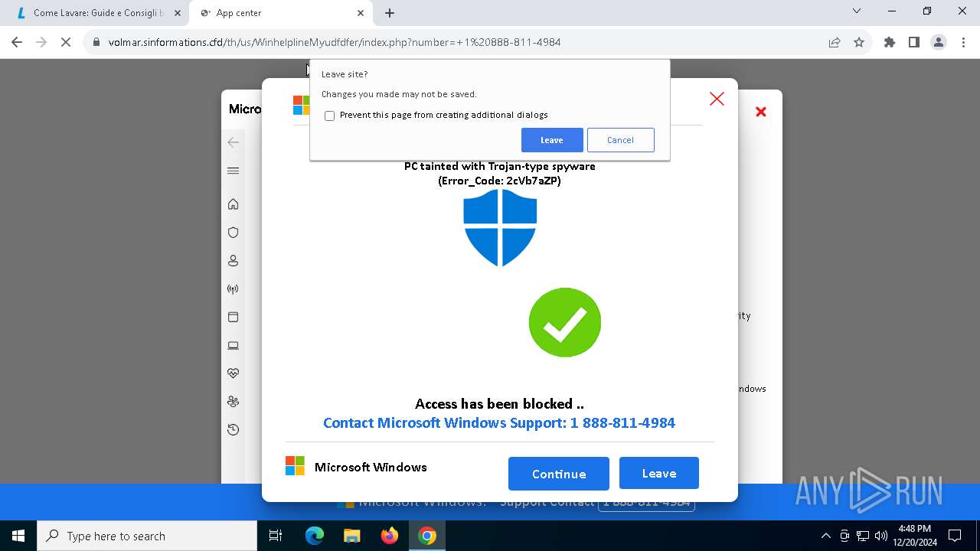Open the share this page icon

coord(835,42)
